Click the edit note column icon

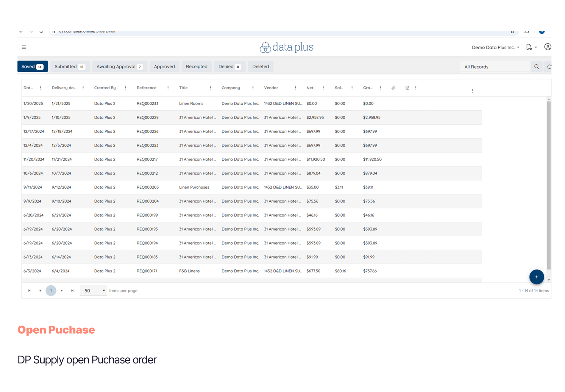407,88
